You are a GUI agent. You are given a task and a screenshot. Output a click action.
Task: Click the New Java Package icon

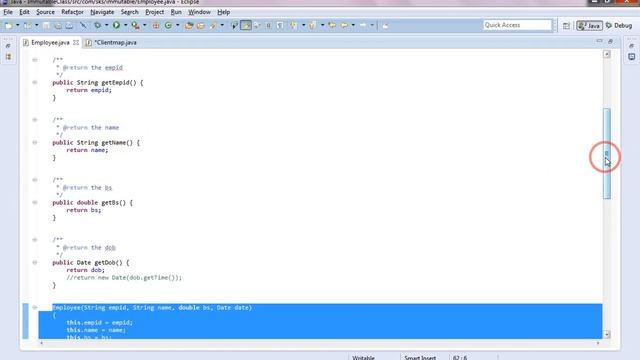[x=156, y=25]
